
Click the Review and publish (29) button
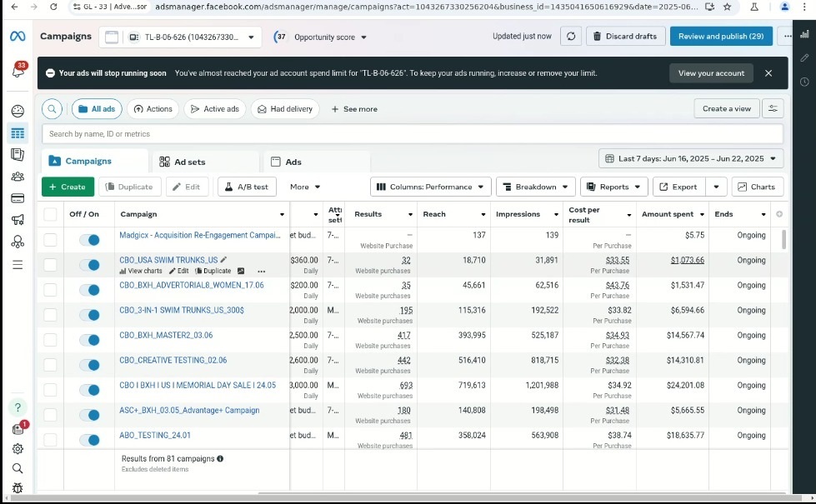(x=721, y=37)
